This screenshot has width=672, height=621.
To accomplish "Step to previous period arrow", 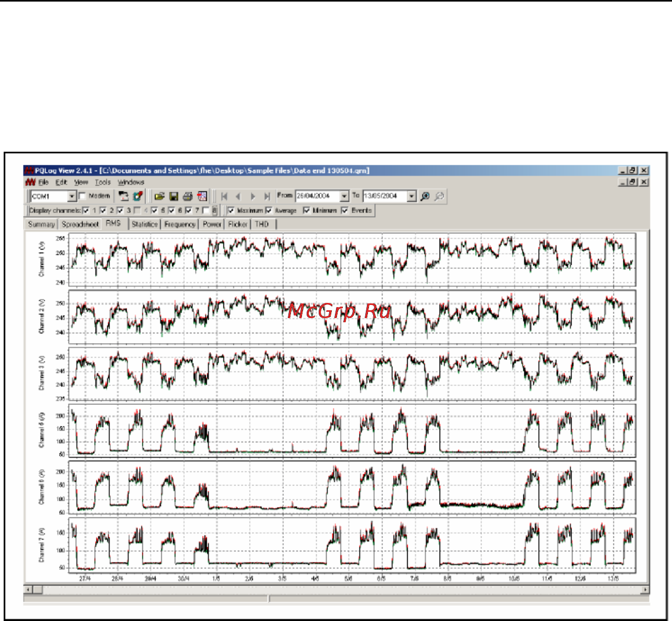I will click(238, 196).
